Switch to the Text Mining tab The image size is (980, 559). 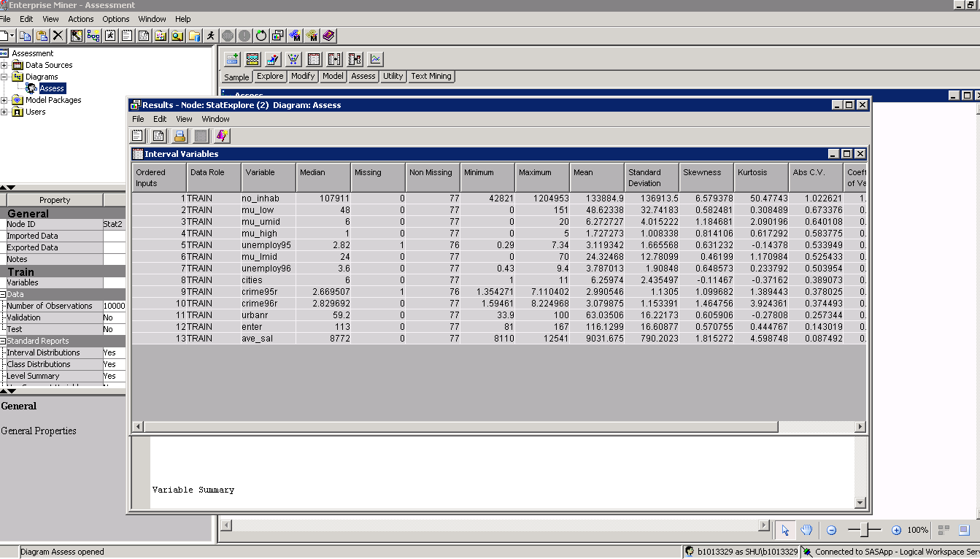pyautogui.click(x=431, y=76)
